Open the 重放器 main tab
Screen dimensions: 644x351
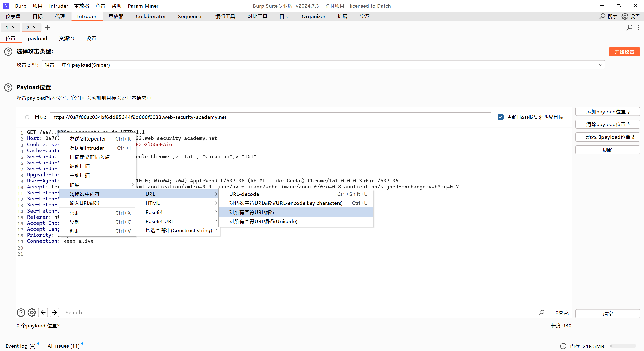[x=116, y=16]
